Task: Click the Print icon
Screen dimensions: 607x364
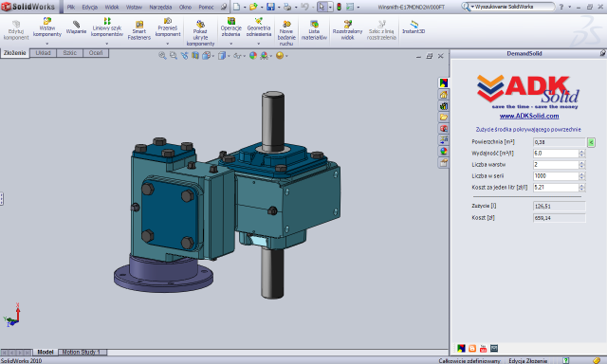Action: [287, 7]
